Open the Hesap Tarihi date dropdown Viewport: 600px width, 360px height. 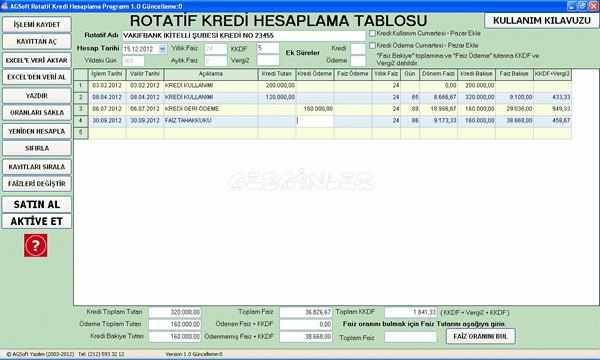[163, 49]
